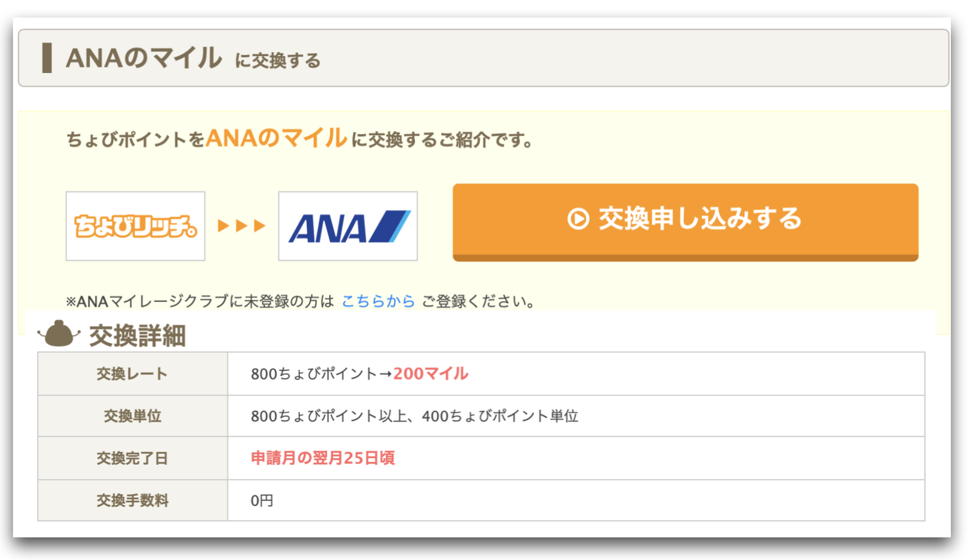Viewport: 978px width, 560px height.
Task: Click the 交換詳細 section heading
Action: click(x=138, y=335)
